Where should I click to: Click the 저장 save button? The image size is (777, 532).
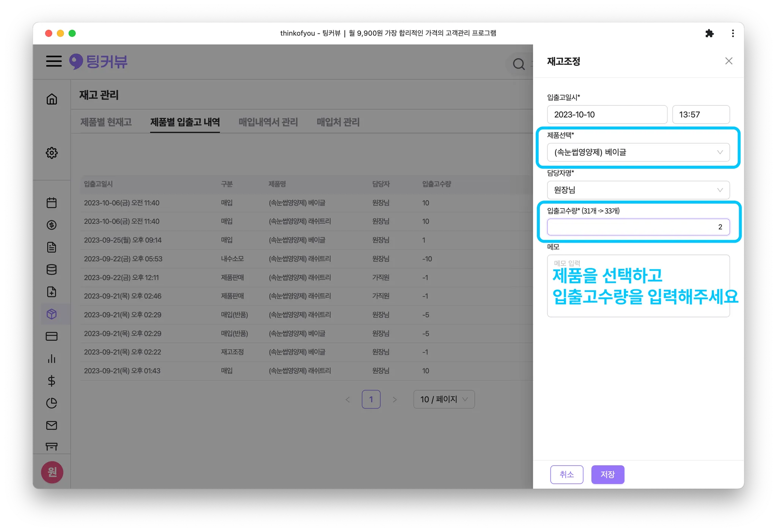607,474
